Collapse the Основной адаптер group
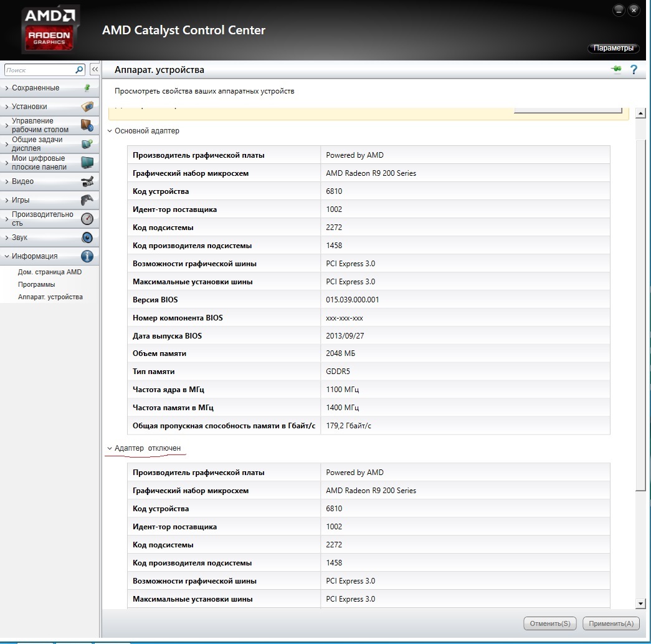This screenshot has height=644, width=651. [110, 131]
